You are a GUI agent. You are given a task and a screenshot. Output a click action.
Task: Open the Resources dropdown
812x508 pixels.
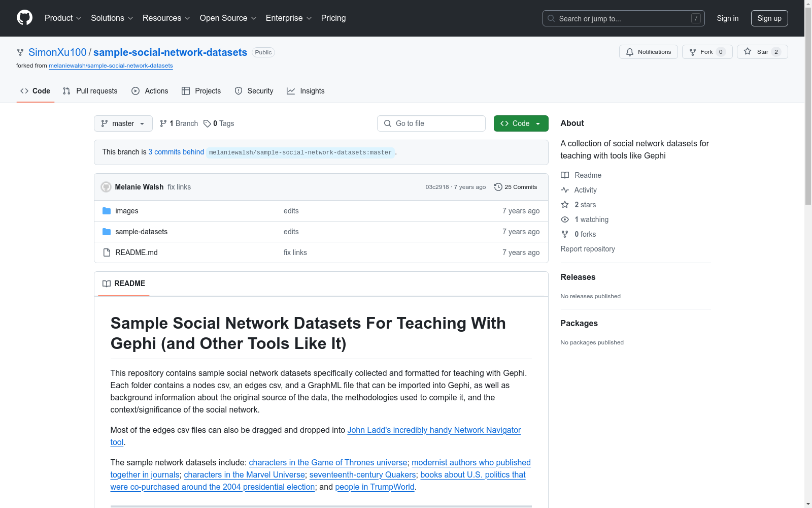pos(166,18)
